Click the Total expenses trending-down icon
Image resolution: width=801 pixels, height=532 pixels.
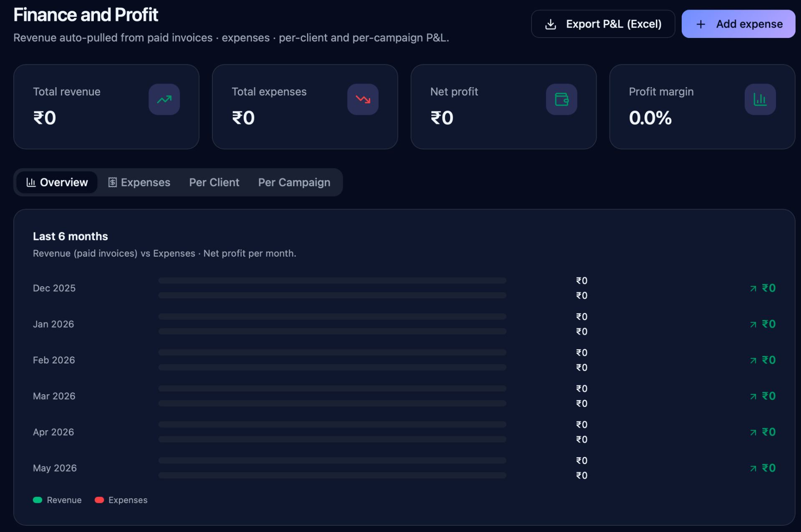click(x=363, y=99)
